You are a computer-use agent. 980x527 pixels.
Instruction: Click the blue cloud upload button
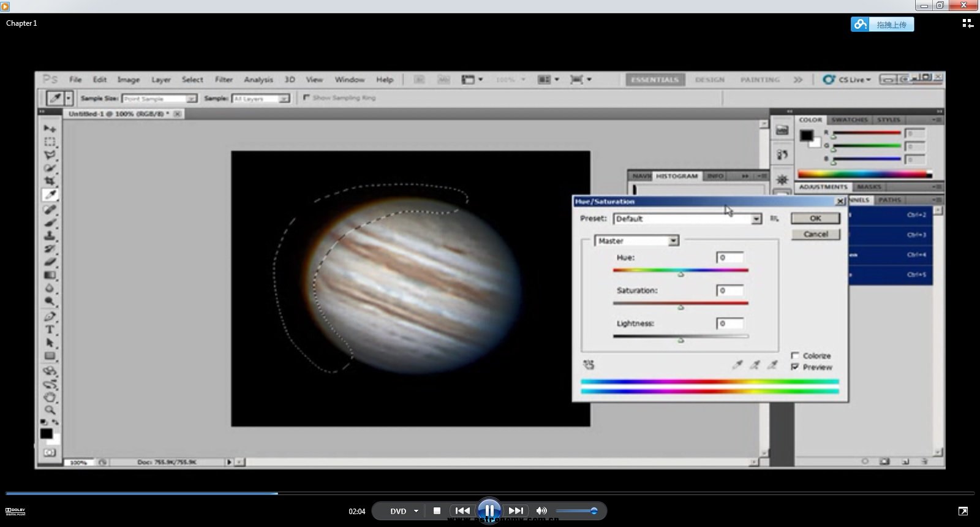pos(882,25)
